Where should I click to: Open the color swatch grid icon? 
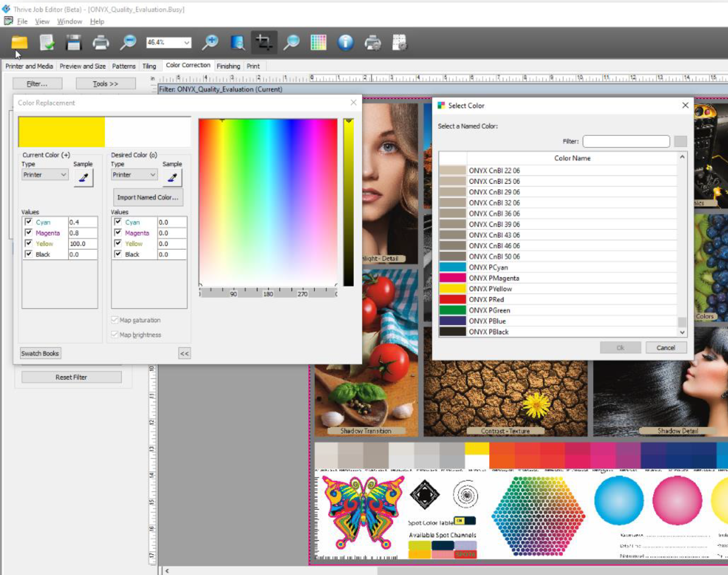pos(318,43)
